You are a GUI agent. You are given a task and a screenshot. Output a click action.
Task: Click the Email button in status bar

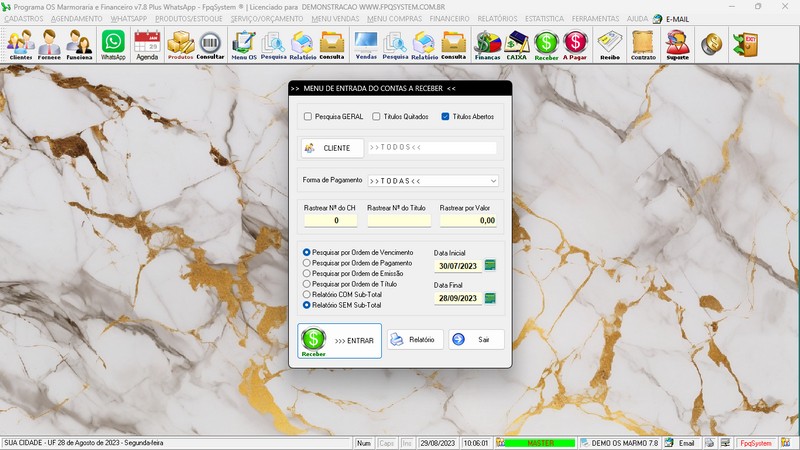681,443
